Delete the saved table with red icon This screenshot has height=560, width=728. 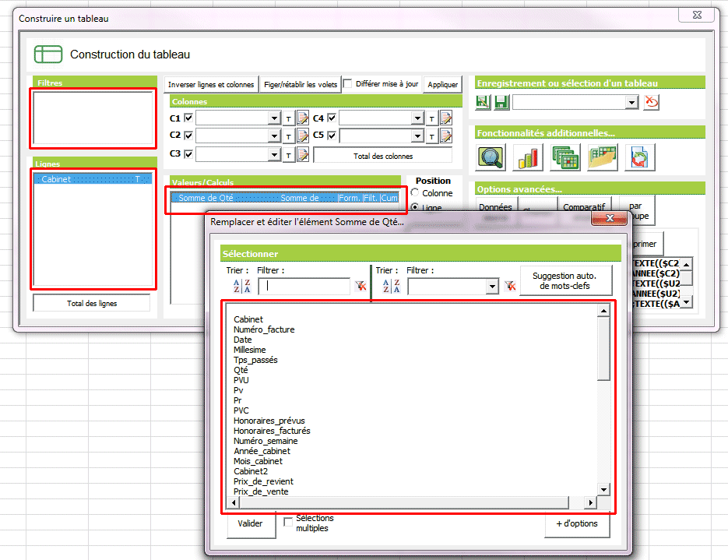point(652,102)
